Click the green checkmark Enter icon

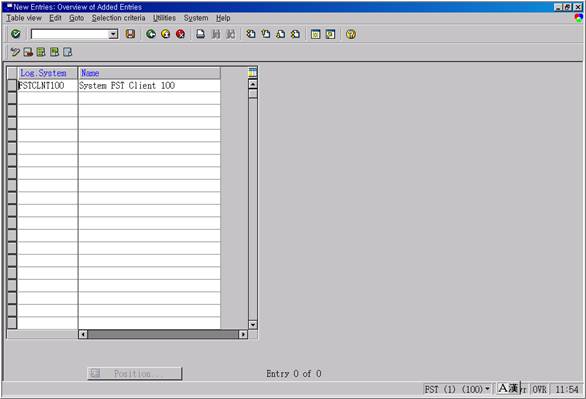(16, 34)
